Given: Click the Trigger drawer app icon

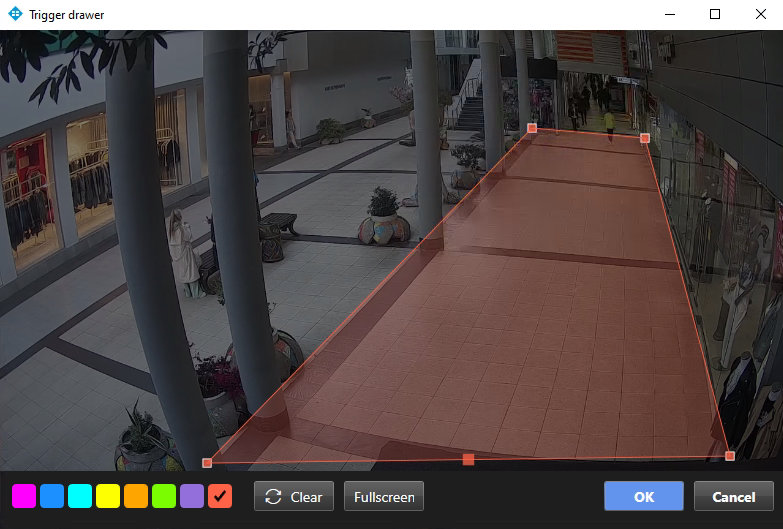Looking at the screenshot, I should (14, 15).
